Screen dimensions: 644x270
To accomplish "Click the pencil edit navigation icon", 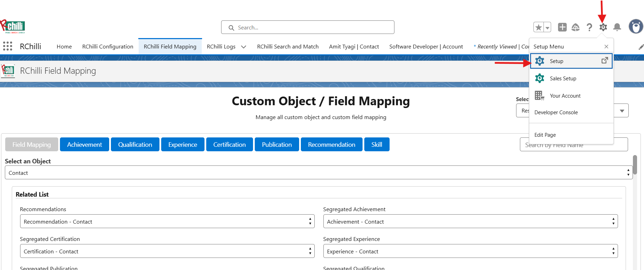I will [x=641, y=47].
